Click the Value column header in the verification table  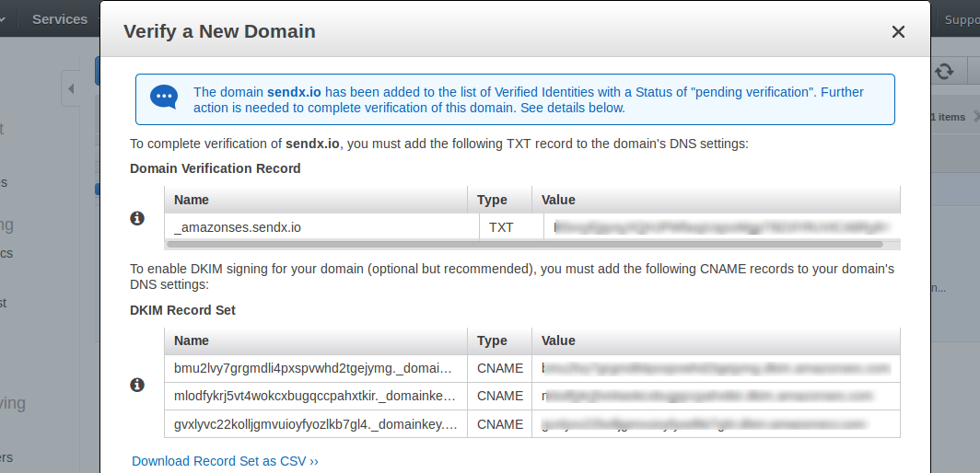(x=558, y=200)
